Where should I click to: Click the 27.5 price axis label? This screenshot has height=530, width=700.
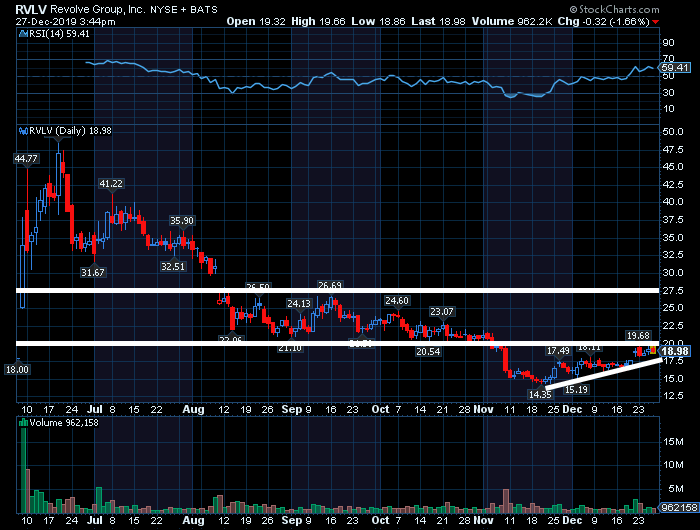click(673, 291)
